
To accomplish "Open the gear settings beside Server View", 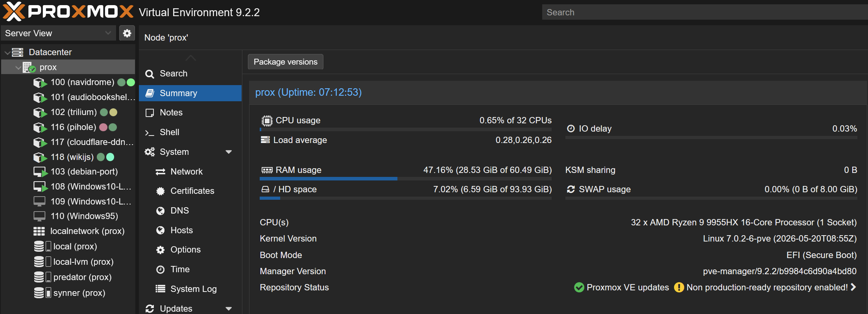I will point(127,33).
